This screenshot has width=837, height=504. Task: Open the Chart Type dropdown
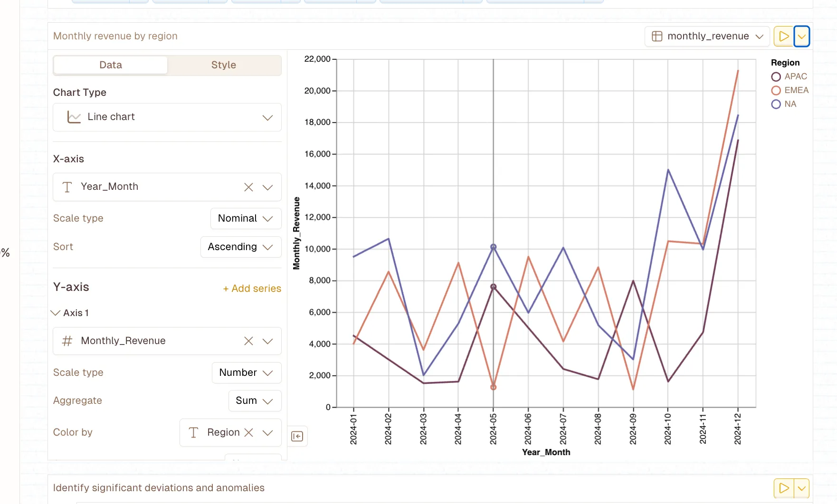(x=267, y=117)
